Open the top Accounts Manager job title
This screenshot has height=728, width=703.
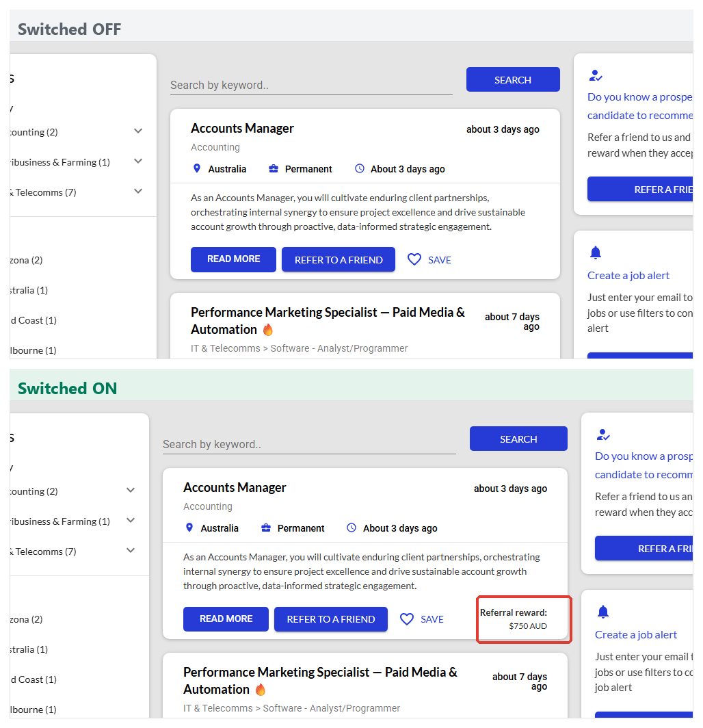(x=242, y=128)
